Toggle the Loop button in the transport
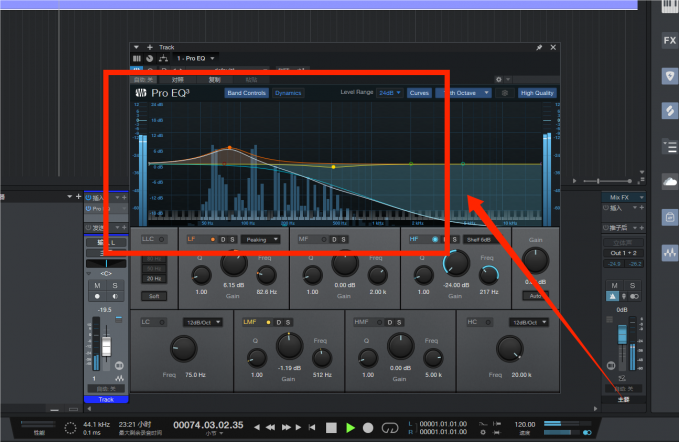This screenshot has width=679, height=442. point(390,428)
